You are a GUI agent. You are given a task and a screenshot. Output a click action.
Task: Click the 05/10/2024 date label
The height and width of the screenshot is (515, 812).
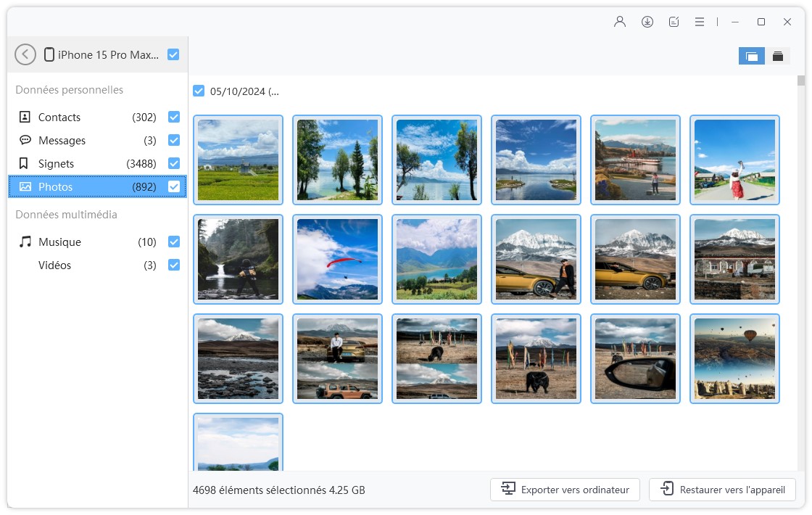[x=244, y=91]
